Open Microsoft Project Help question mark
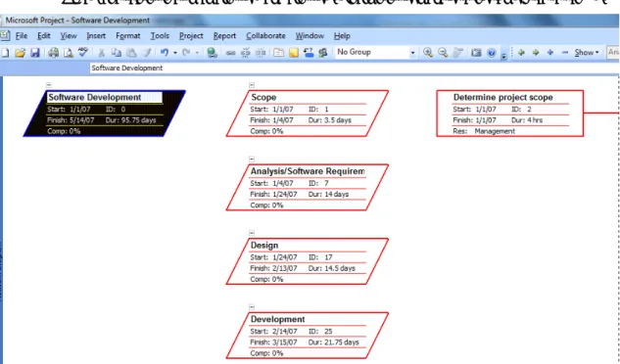This screenshot has width=620, height=364. pos(491,52)
